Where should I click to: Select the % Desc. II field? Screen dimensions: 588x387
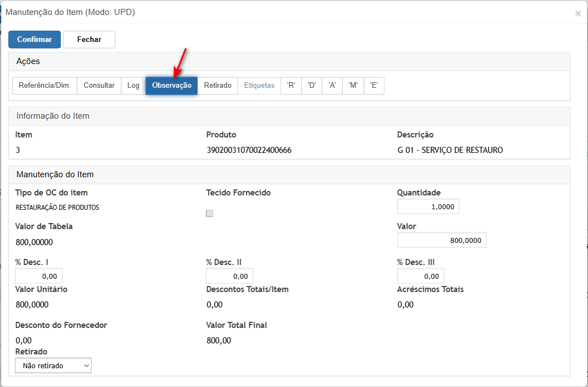(229, 276)
